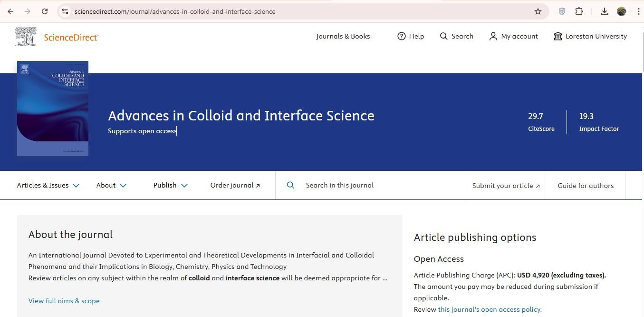Open Chrome three-dot menu
The image size is (644, 317).
(x=639, y=11)
